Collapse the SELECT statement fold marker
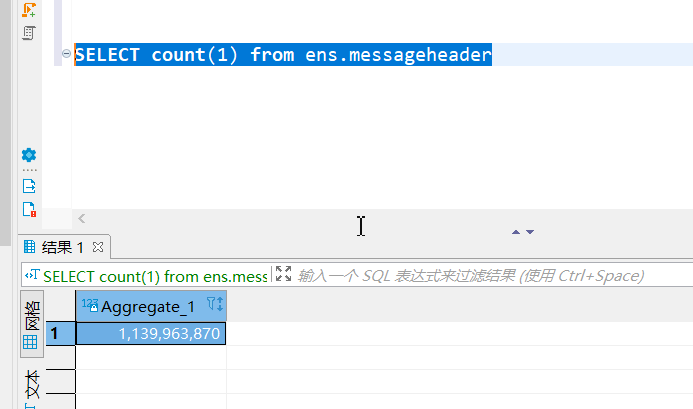693x409 pixels. tap(66, 54)
